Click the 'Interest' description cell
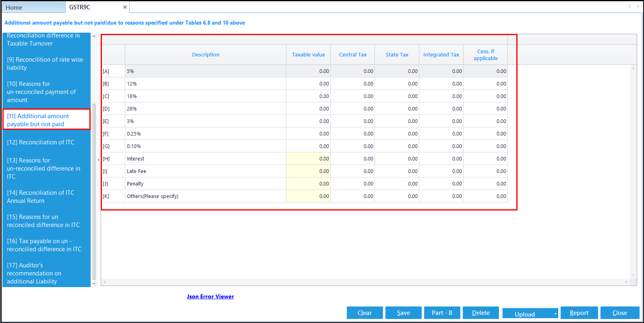Viewport: 644px width, 323px height. point(205,158)
